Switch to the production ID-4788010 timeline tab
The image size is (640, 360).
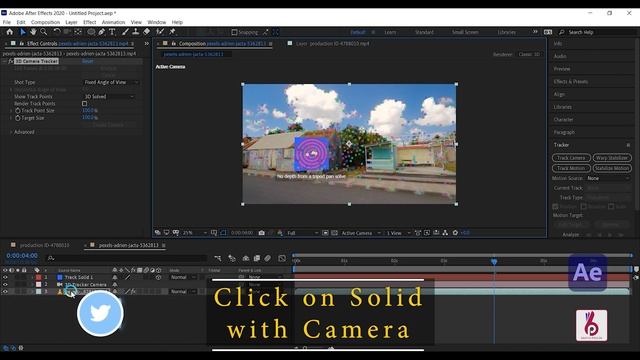tap(44, 245)
